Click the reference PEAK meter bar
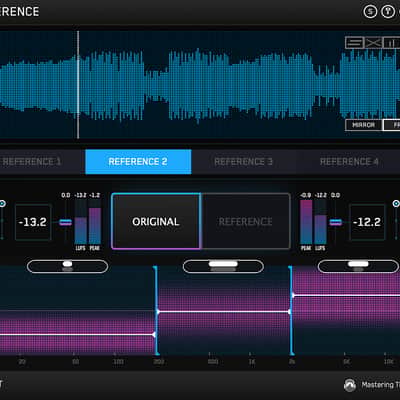This screenshot has width=400, height=400. (x=306, y=222)
